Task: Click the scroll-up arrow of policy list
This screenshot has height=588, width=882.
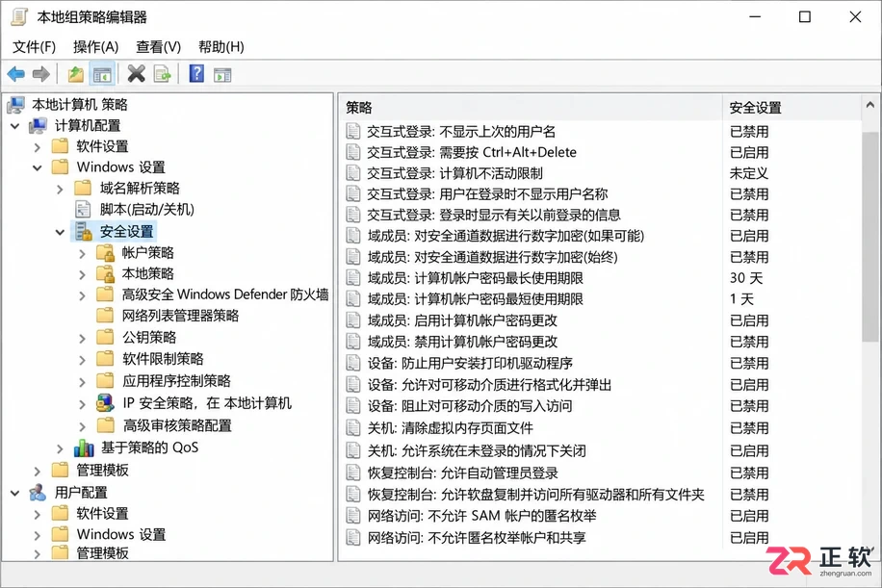Action: tap(870, 105)
